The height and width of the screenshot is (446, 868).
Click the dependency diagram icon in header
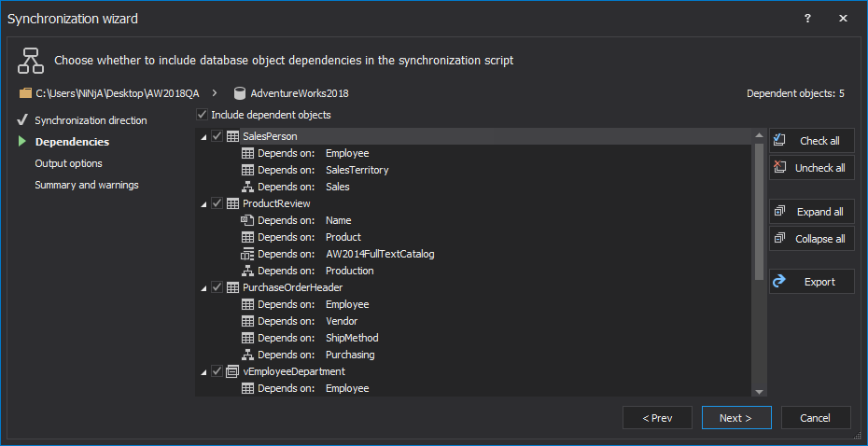pyautogui.click(x=31, y=61)
